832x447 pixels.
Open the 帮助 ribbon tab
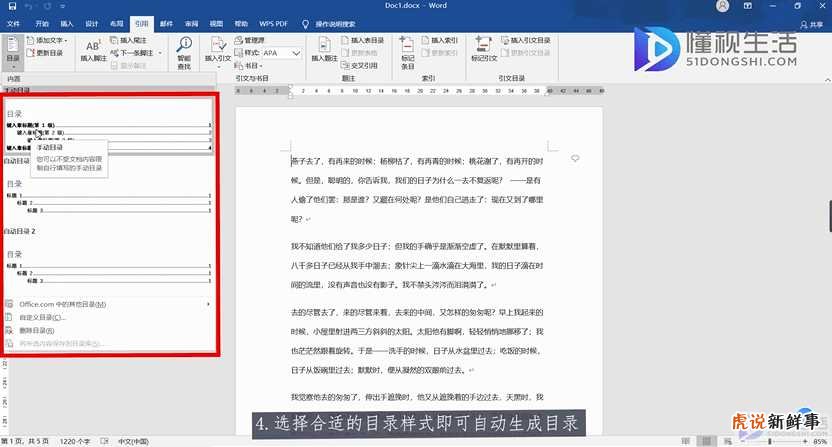(241, 24)
